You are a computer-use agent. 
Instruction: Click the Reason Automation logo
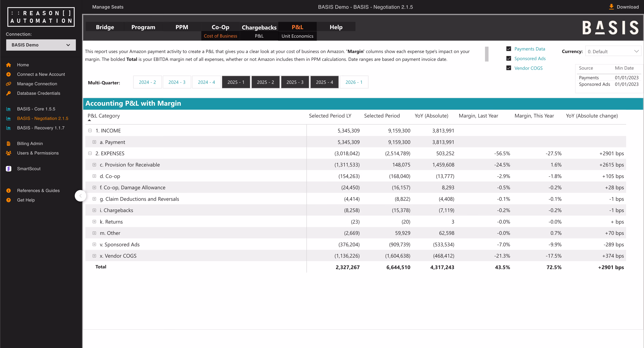coord(41,17)
